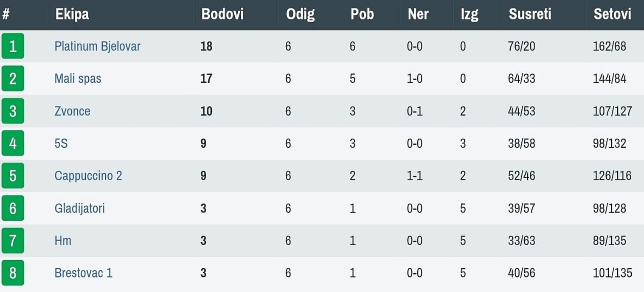Click the Ekipa column header
644x292 pixels.
(72, 14)
